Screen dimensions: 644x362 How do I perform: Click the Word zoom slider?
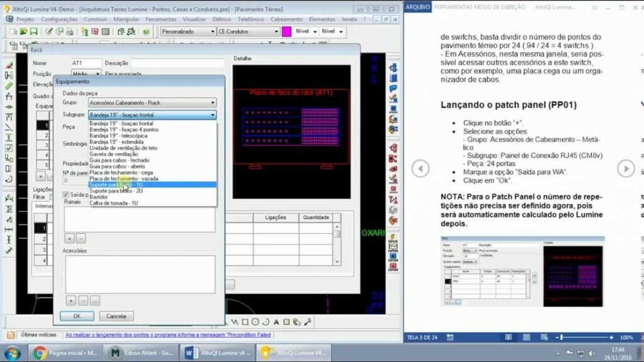coord(562,337)
